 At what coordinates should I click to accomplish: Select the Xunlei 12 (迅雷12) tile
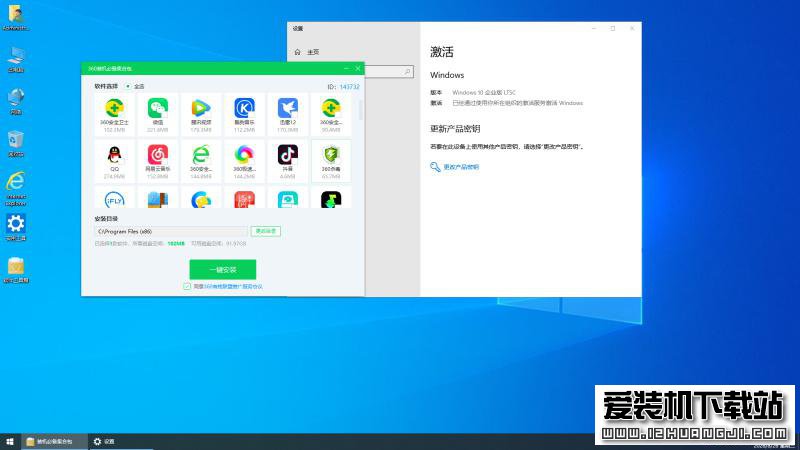point(288,115)
